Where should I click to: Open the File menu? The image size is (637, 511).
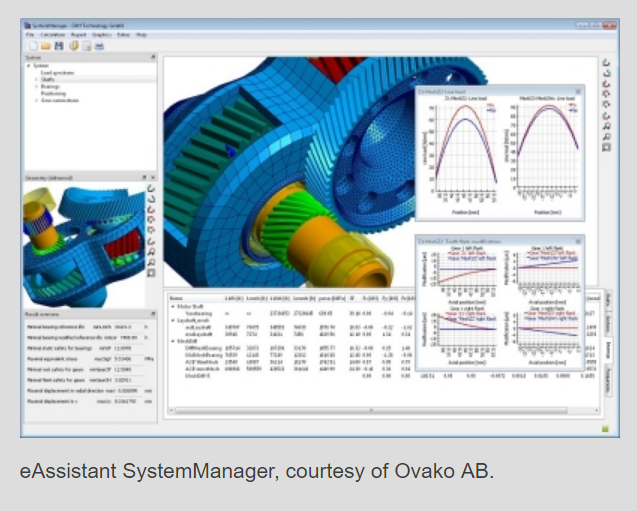point(30,34)
